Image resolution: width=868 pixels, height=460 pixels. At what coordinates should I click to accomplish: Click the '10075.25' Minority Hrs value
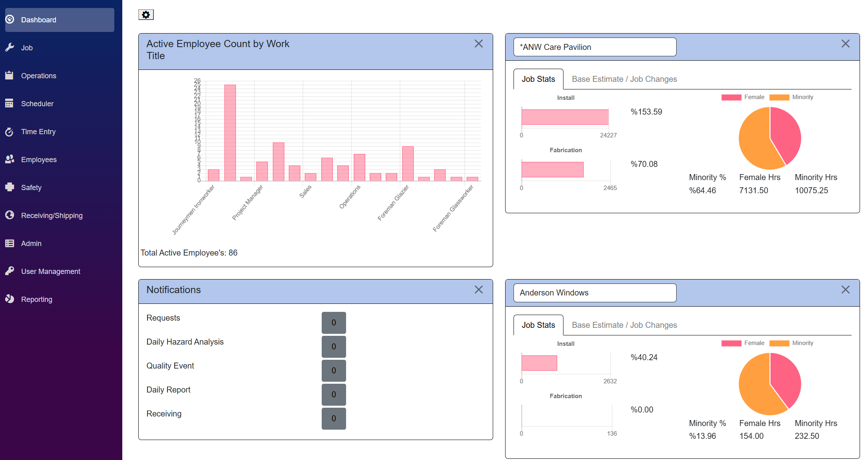(x=811, y=190)
